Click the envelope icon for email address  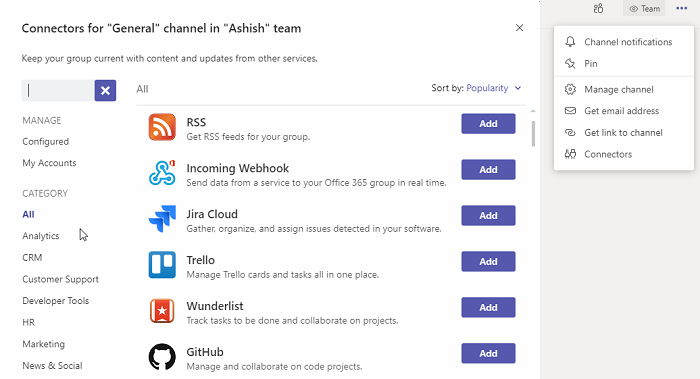[570, 111]
